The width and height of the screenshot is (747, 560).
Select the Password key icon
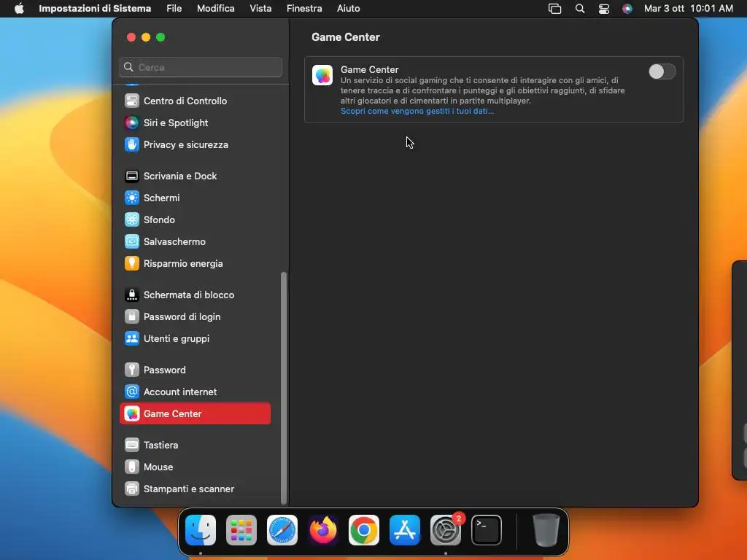click(x=132, y=370)
